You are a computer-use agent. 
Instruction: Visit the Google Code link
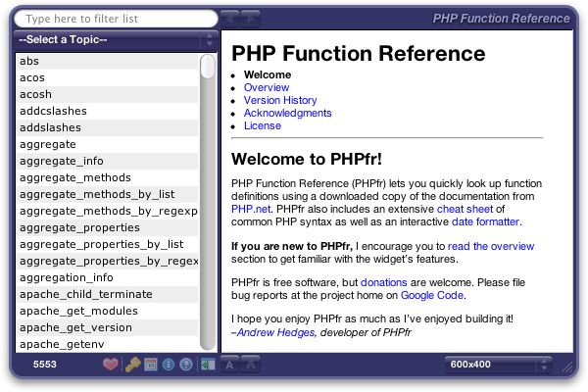tap(432, 295)
